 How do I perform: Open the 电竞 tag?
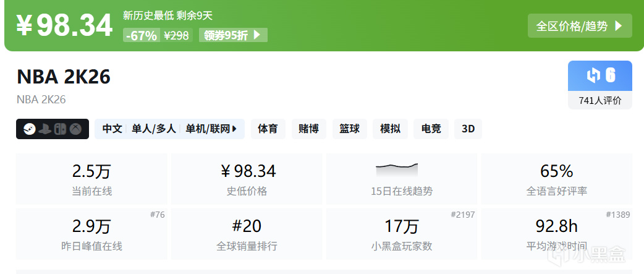(431, 129)
